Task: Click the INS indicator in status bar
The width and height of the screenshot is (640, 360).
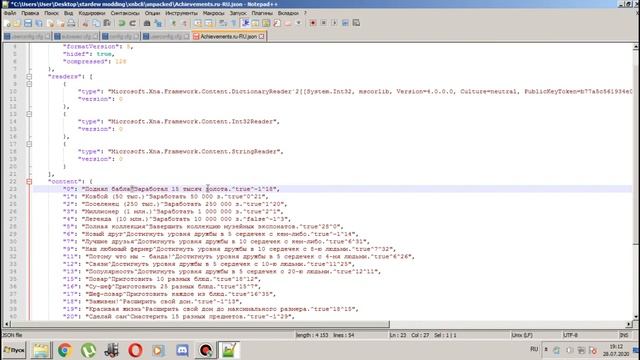Action: point(624,335)
